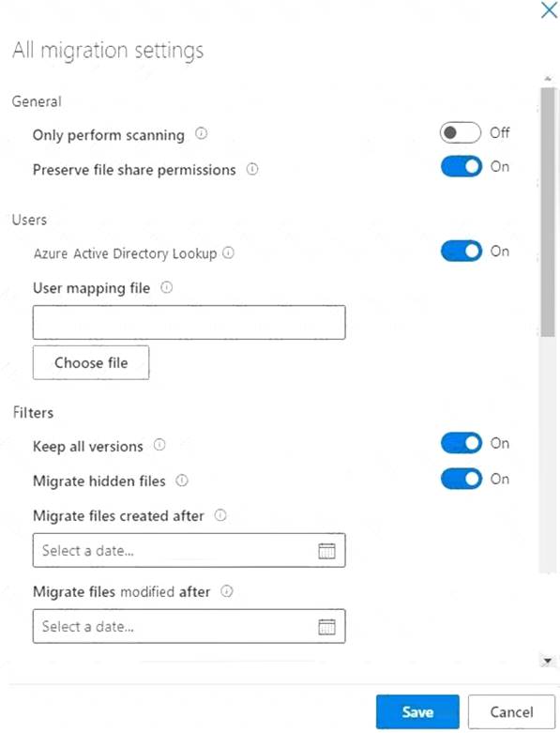Turn off Preserve file share permissions toggle
The image size is (560, 733).
[461, 167]
